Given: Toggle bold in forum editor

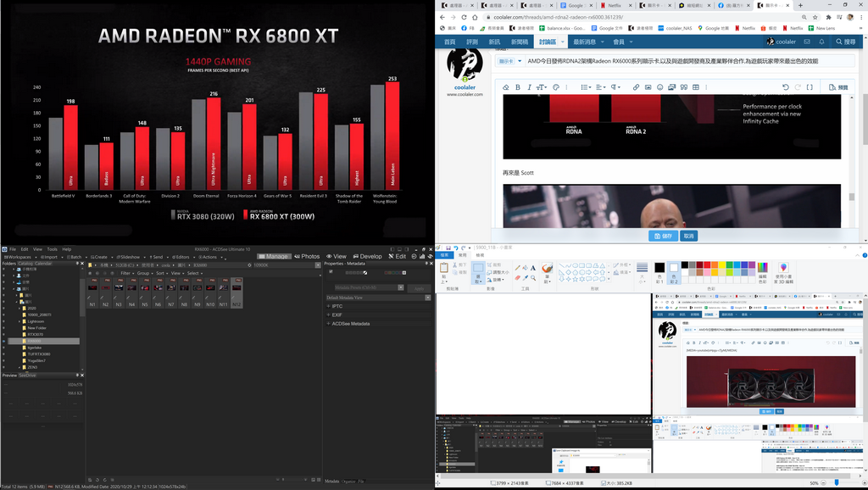Looking at the screenshot, I should [518, 87].
